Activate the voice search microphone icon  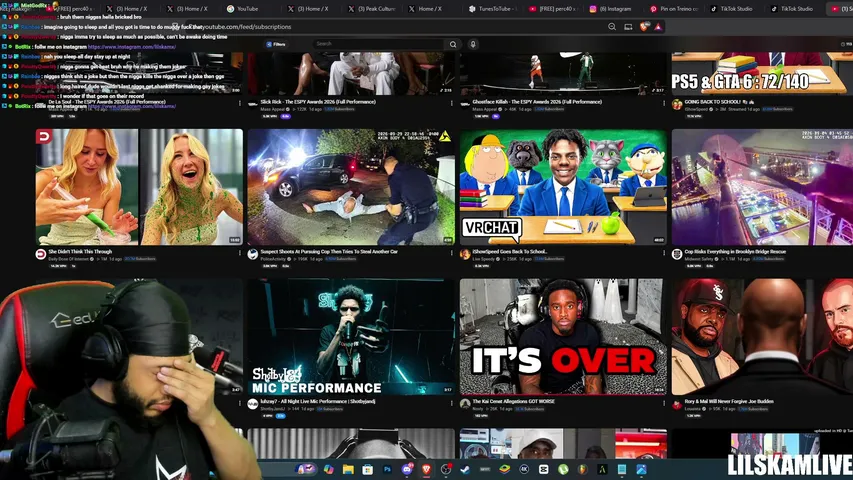473,44
